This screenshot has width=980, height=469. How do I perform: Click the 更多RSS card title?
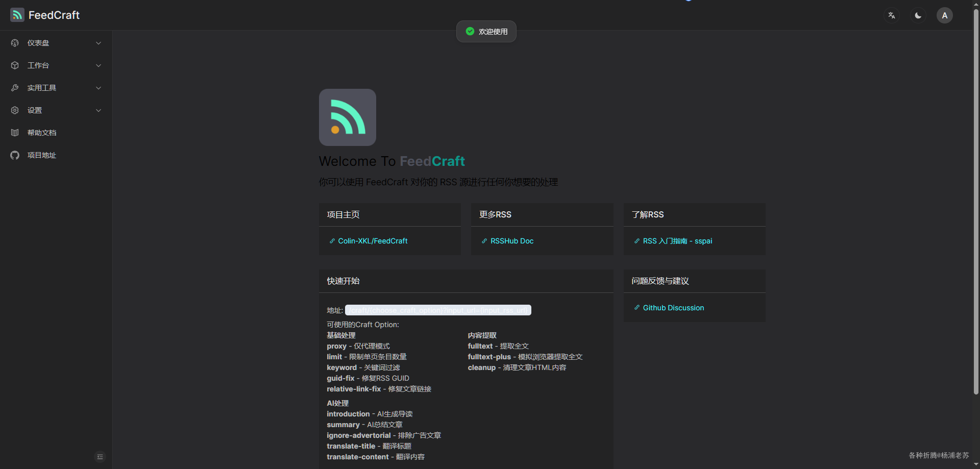[x=495, y=215]
